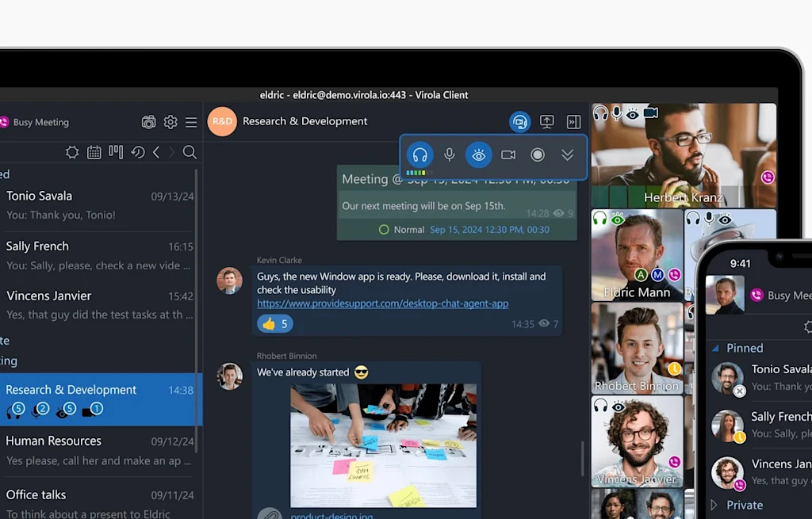
Task: Open the Sally French chat
Action: (98, 256)
